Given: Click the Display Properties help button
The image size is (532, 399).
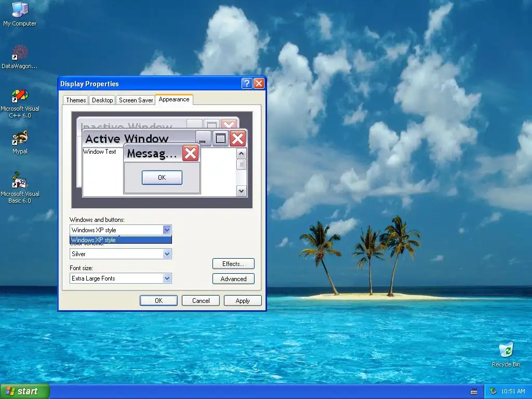Looking at the screenshot, I should (247, 83).
